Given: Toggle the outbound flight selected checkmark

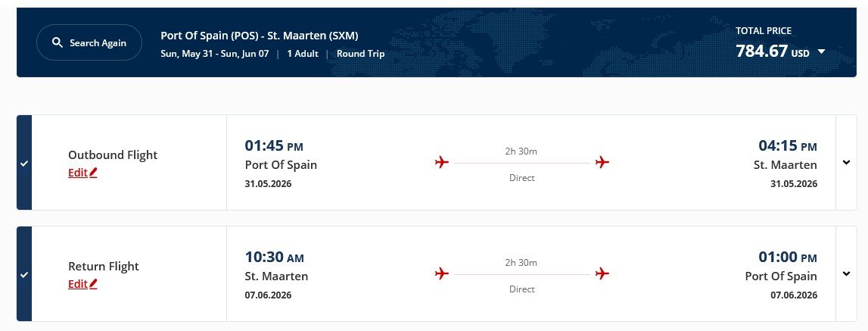Looking at the screenshot, I should point(24,163).
